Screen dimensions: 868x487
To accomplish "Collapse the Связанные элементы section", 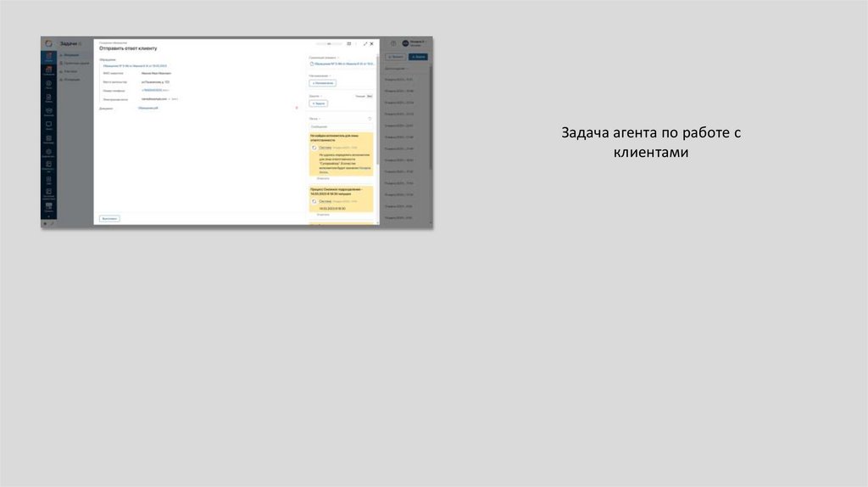I will click(338, 58).
